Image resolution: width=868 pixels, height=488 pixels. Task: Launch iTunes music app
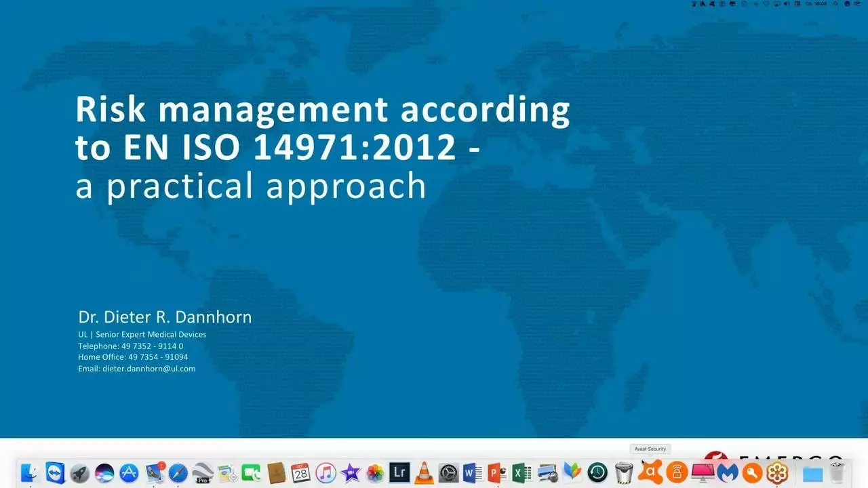click(325, 472)
